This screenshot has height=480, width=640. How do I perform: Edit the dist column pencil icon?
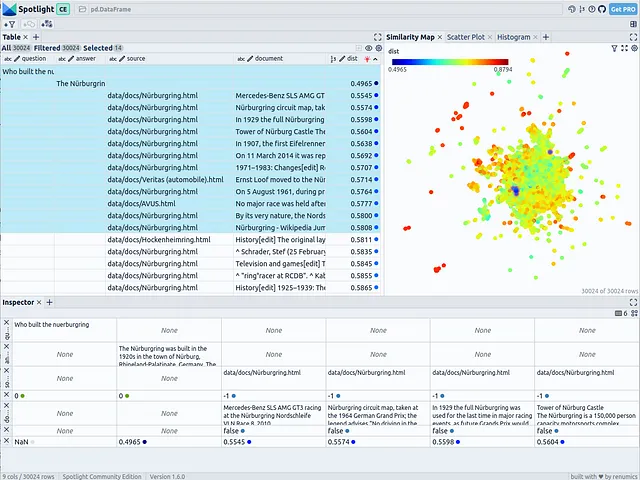(x=342, y=59)
